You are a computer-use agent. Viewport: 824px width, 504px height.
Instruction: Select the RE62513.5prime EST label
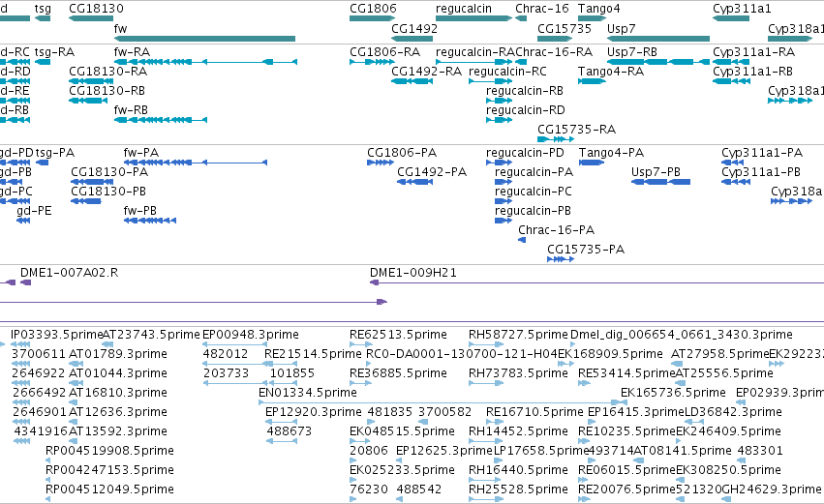398,335
